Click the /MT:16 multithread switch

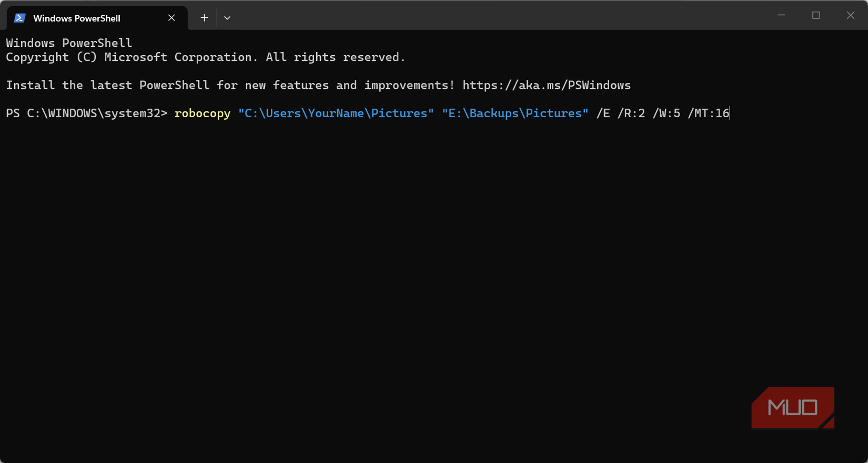tap(709, 114)
